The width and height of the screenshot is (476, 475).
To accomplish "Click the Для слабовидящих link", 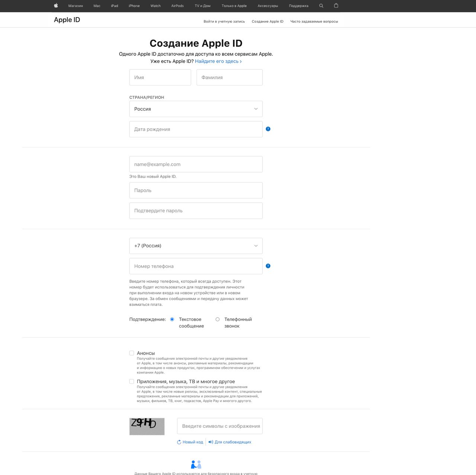I will [233, 442].
